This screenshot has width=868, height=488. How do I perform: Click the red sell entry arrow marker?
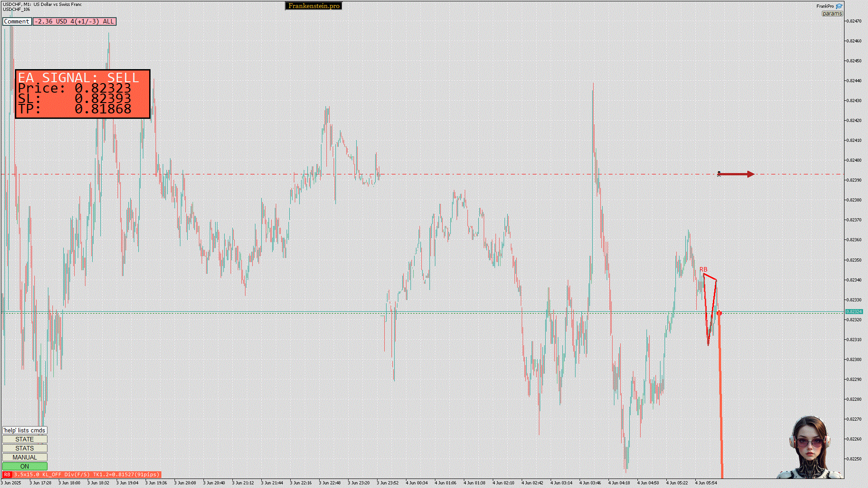point(719,313)
